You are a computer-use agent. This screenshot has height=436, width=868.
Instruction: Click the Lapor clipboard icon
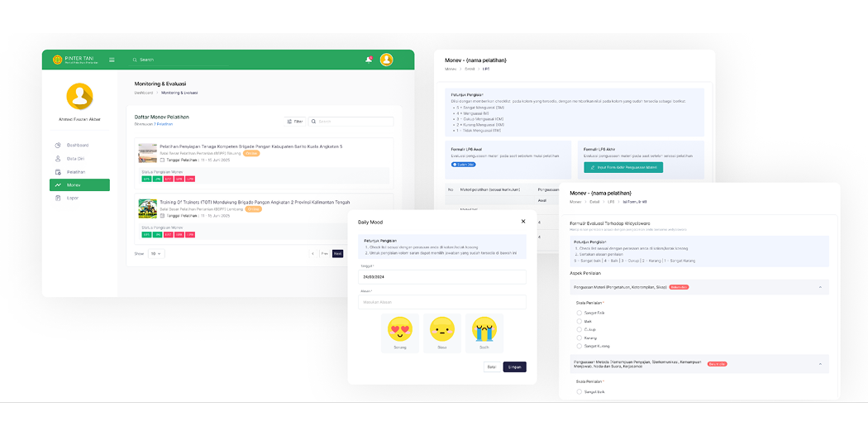tap(58, 198)
